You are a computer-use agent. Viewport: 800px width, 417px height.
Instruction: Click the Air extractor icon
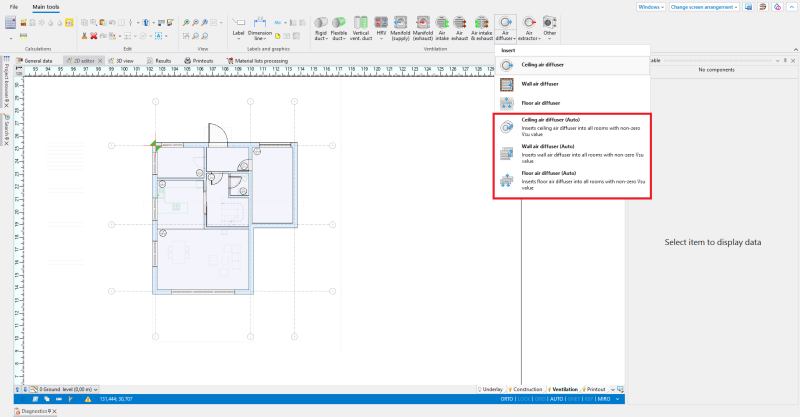[529, 22]
